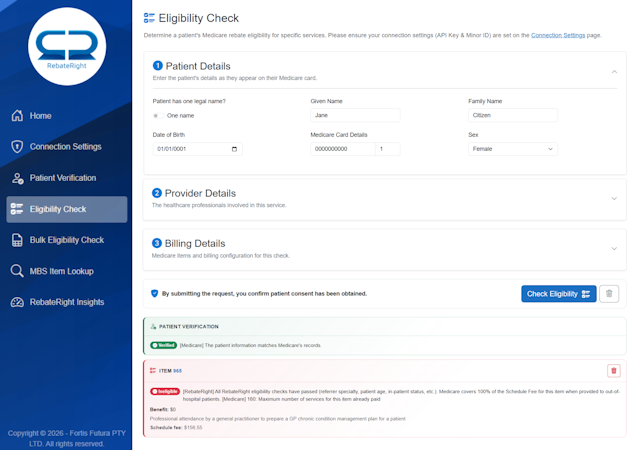Click the RebateRight Insights gauge icon

pyautogui.click(x=17, y=302)
